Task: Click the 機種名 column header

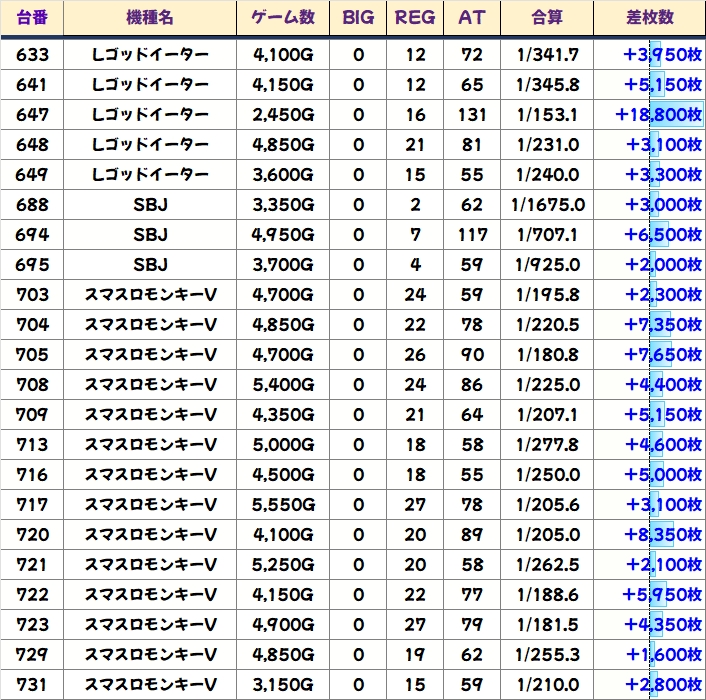Action: [x=150, y=18]
